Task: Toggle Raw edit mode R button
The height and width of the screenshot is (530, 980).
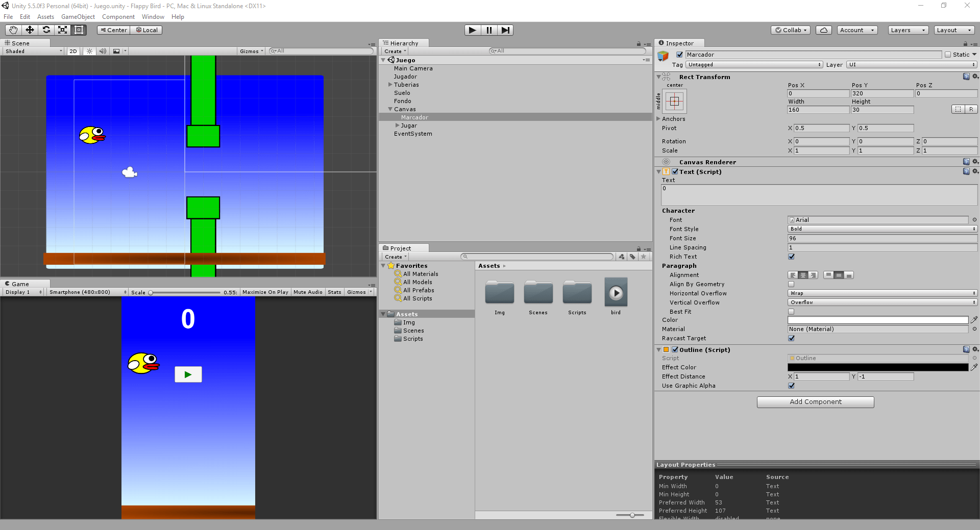Action: point(971,109)
